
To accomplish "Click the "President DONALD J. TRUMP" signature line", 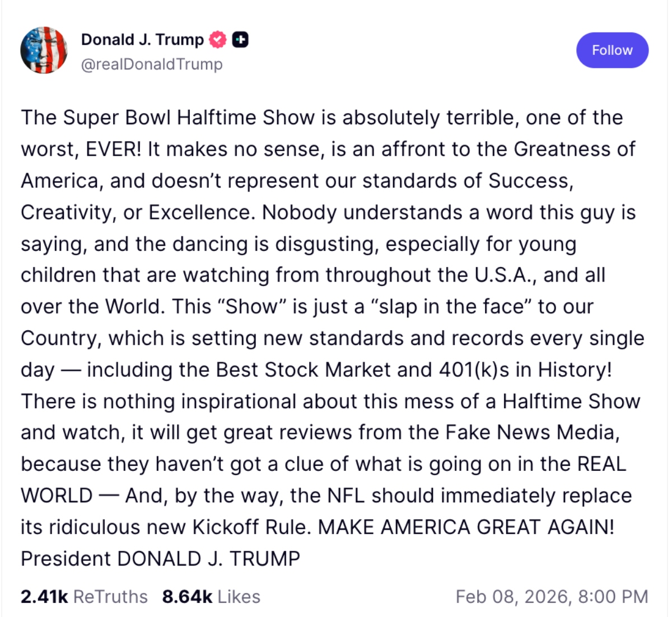I will click(x=160, y=559).
